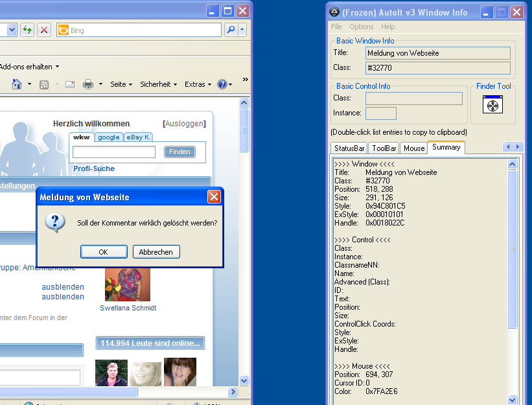Click the blue help question mark icon
The image size is (532, 405).
[x=222, y=84]
